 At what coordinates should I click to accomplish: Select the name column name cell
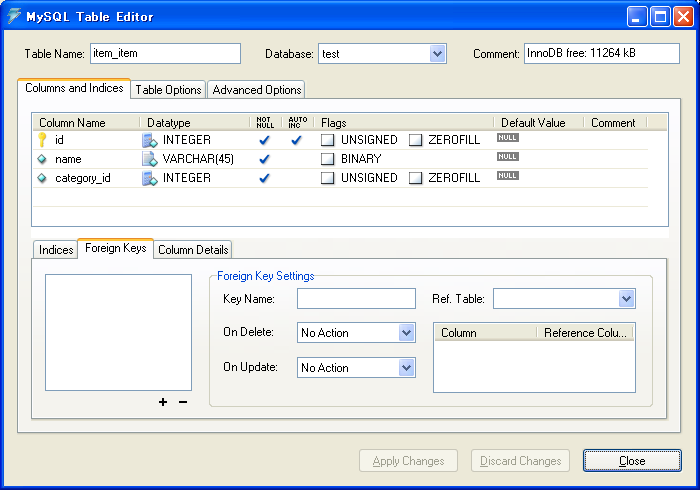[x=68, y=159]
